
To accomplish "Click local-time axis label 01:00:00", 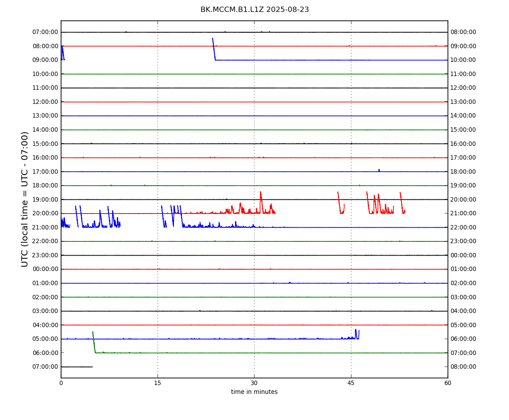I will (463, 269).
